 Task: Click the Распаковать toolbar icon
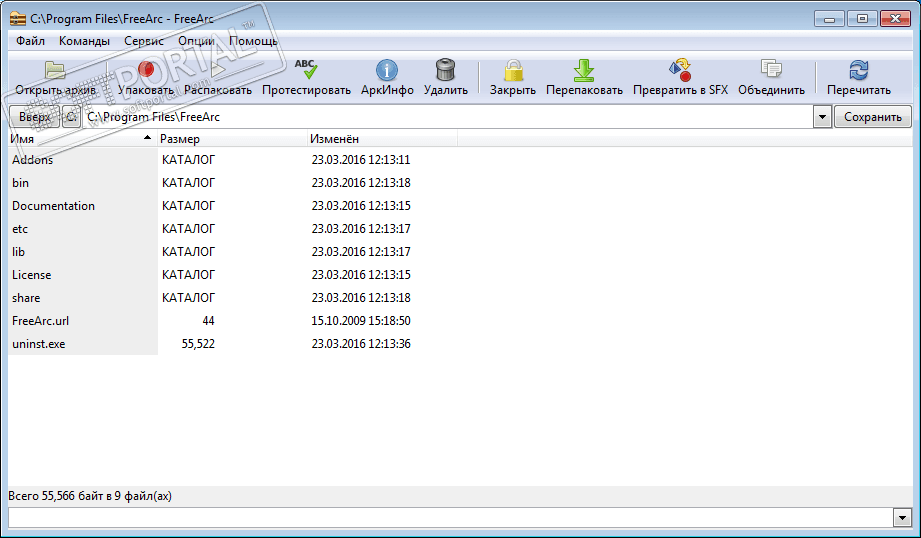[x=218, y=70]
